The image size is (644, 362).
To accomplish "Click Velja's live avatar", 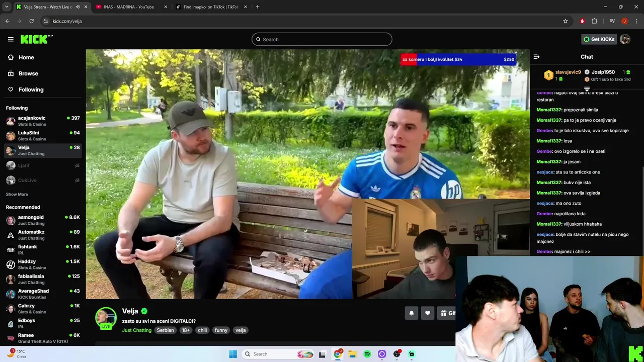I will pyautogui.click(x=106, y=318).
